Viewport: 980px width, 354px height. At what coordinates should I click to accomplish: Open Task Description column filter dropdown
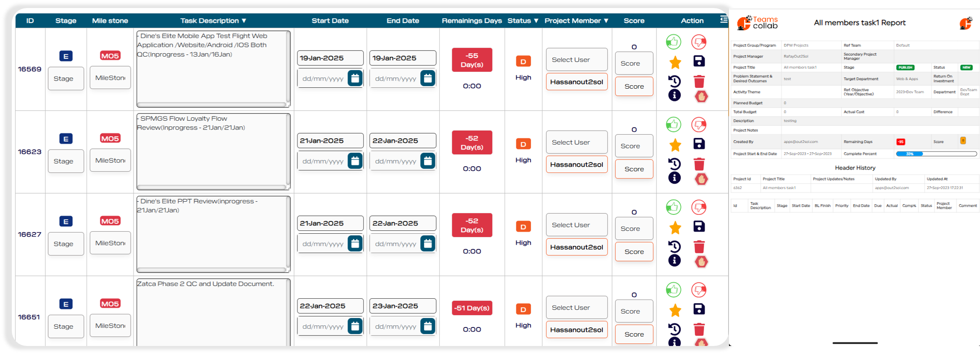(x=244, y=21)
